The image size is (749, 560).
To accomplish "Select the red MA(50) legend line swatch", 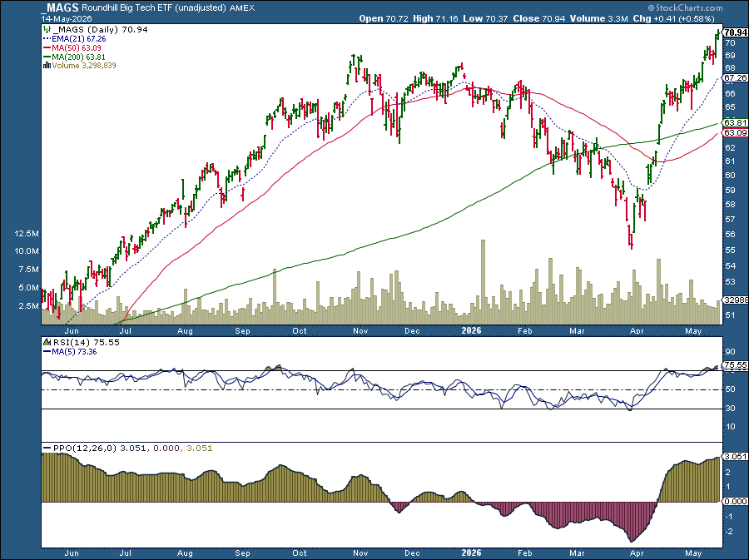I will 47,47.
